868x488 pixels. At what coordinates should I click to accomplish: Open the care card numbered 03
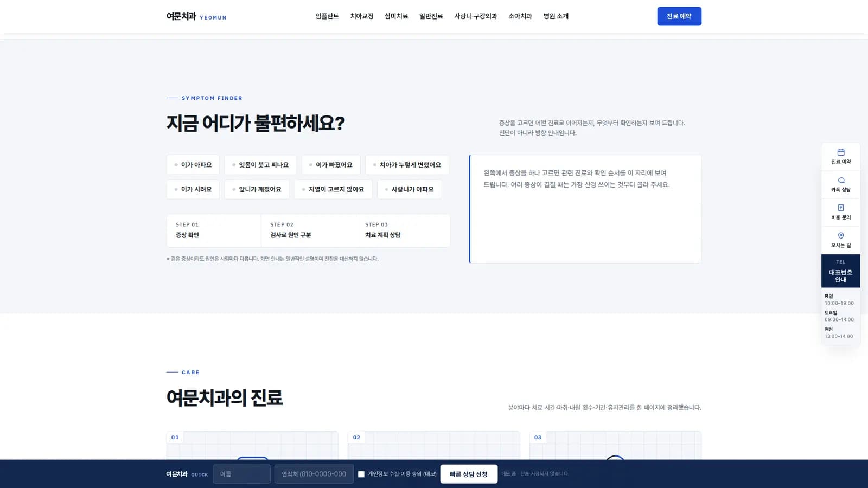pos(615,445)
